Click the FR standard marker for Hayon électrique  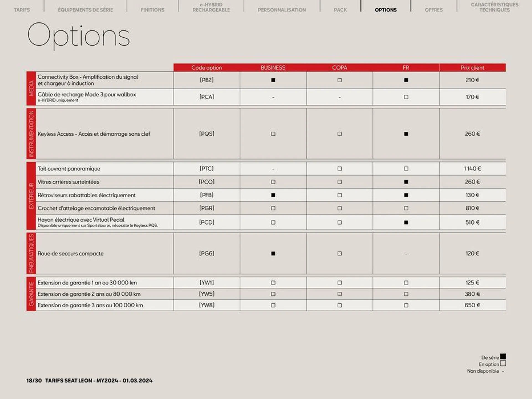click(406, 222)
